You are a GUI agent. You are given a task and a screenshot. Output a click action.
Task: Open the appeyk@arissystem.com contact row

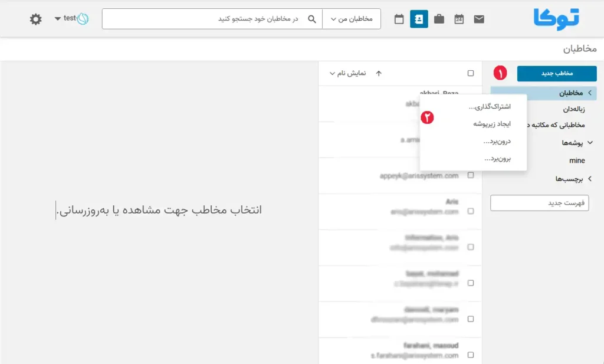coord(401,176)
